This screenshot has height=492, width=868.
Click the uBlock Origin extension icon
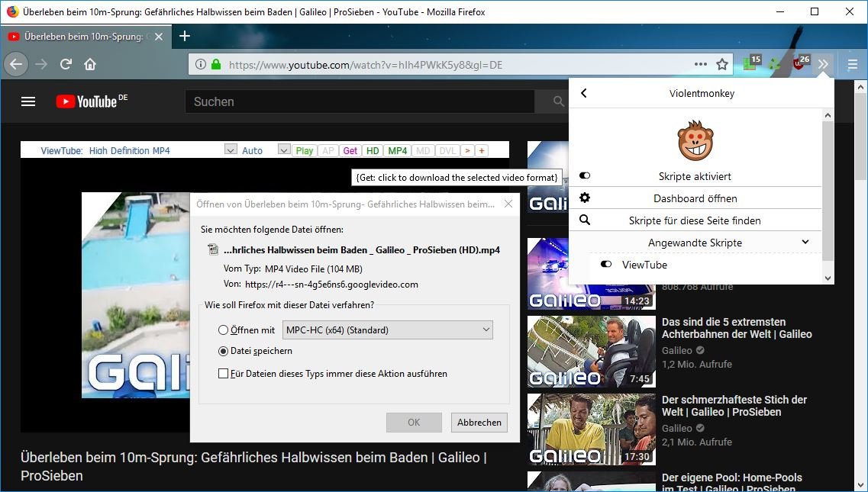pyautogui.click(x=799, y=64)
